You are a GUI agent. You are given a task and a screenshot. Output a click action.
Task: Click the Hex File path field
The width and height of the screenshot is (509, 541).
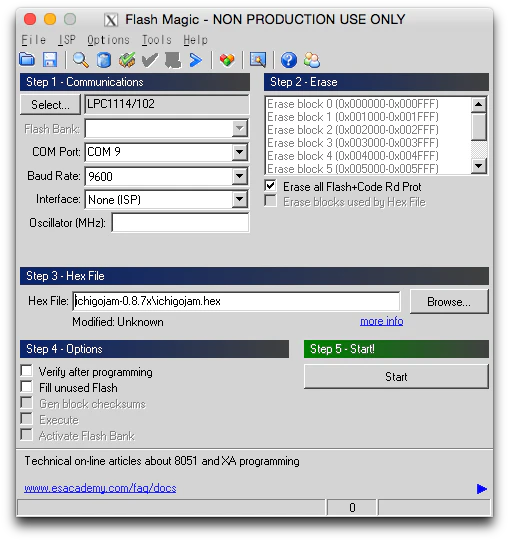tap(236, 302)
